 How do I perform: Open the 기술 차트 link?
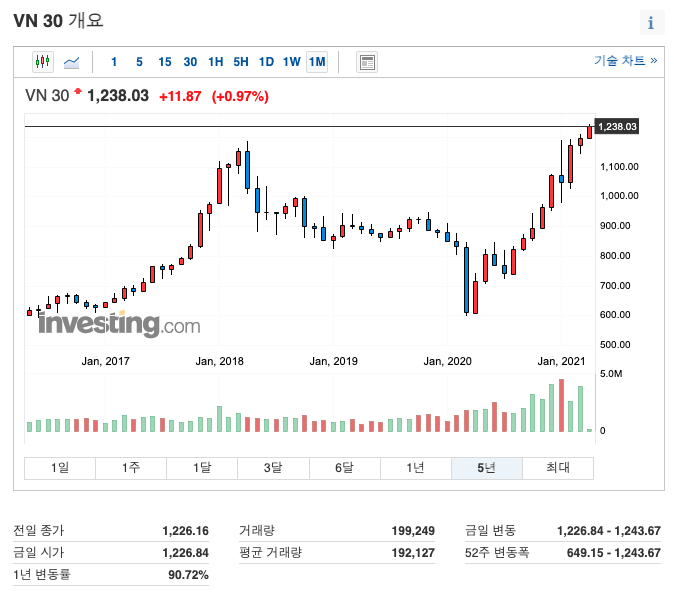click(625, 61)
